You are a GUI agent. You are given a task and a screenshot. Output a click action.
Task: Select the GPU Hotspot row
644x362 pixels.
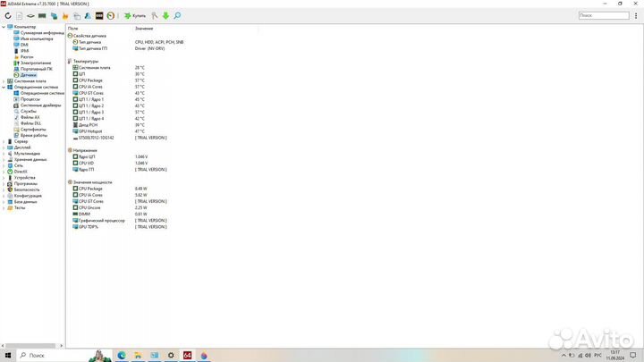90,131
